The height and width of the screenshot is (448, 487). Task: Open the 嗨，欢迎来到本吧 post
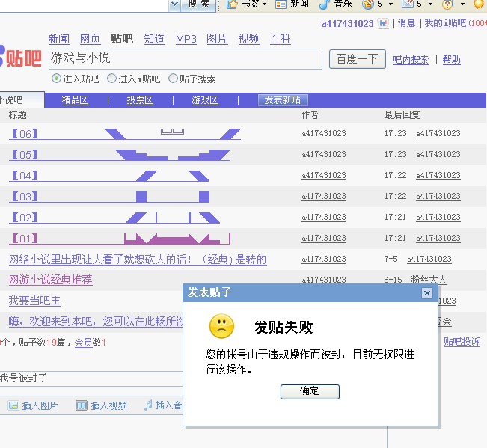click(x=96, y=322)
